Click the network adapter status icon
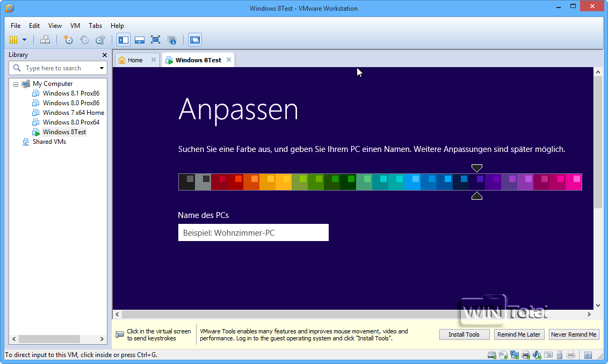Viewport: 608px width, 364px height. click(515, 355)
